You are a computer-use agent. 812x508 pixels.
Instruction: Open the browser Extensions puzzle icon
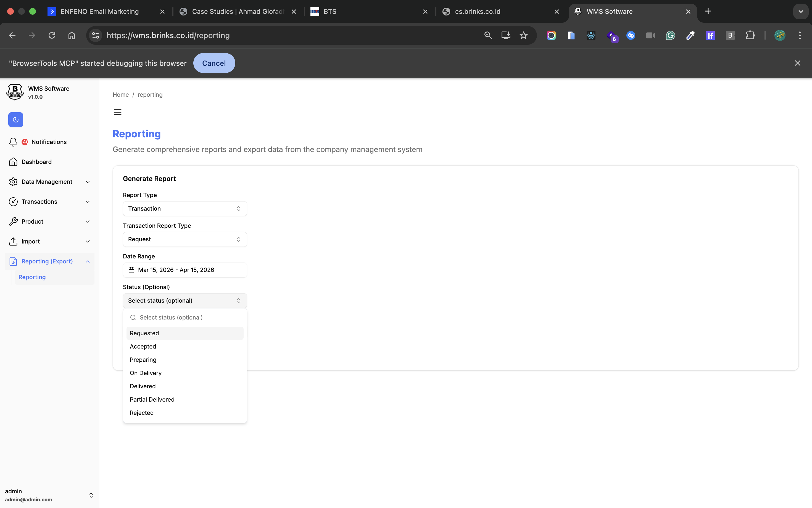pyautogui.click(x=750, y=35)
